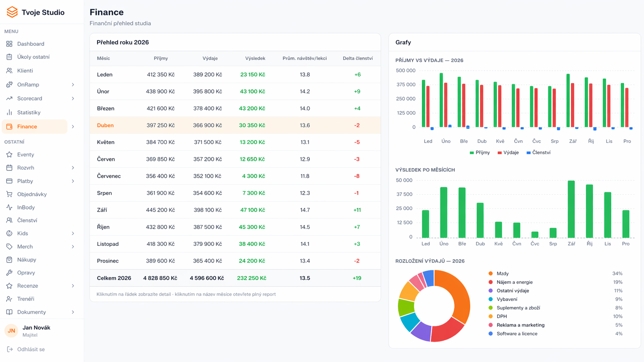This screenshot has height=362, width=644.
Task: Toggle the Členství line in the chart legend
Action: (539, 152)
